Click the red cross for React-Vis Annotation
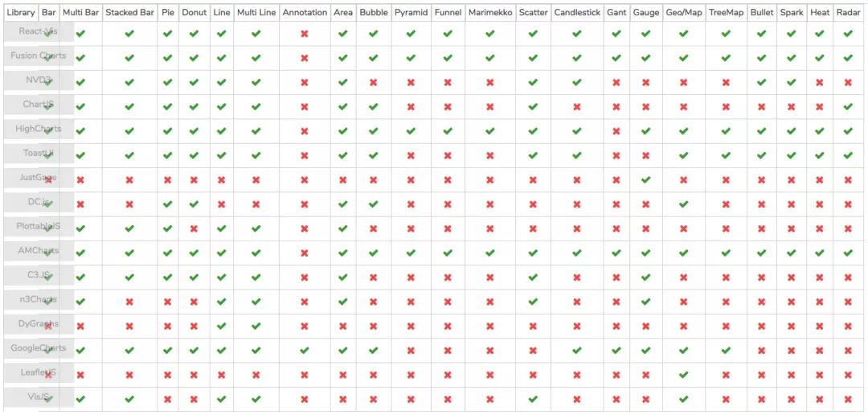The image size is (868, 415). point(305,34)
